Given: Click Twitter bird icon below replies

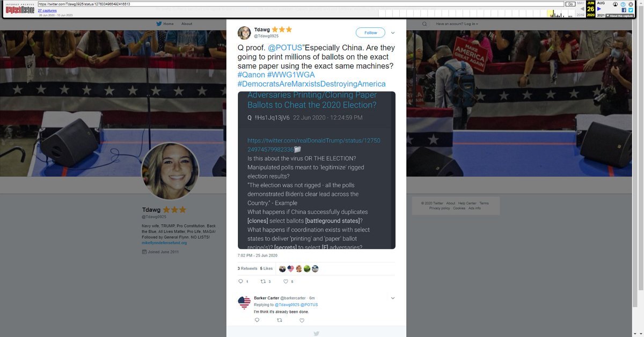Looking at the screenshot, I should [x=317, y=333].
